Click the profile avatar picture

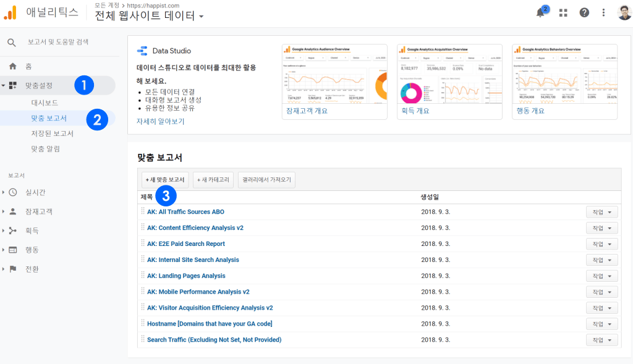(x=623, y=12)
